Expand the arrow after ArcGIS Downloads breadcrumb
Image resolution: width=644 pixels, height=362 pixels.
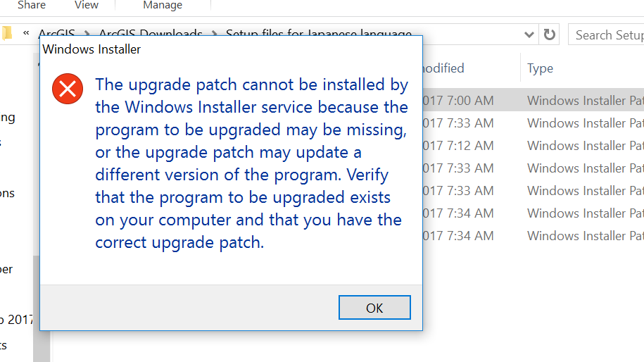[214, 32]
